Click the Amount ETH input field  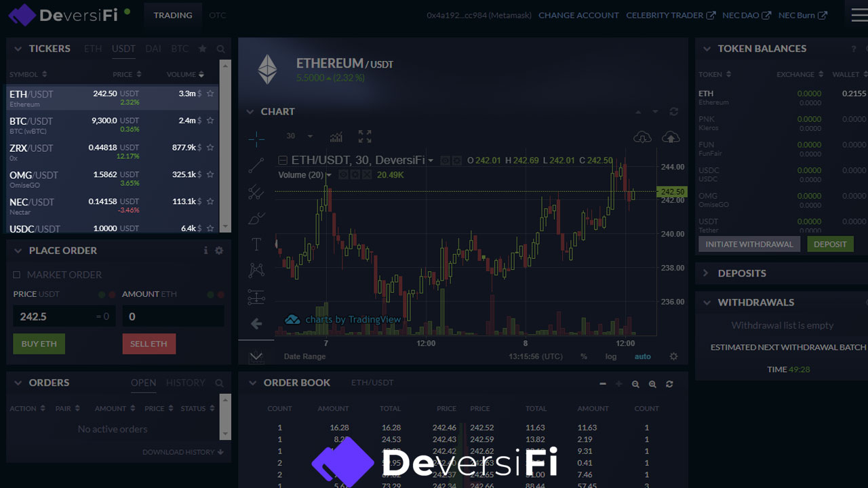(x=173, y=316)
